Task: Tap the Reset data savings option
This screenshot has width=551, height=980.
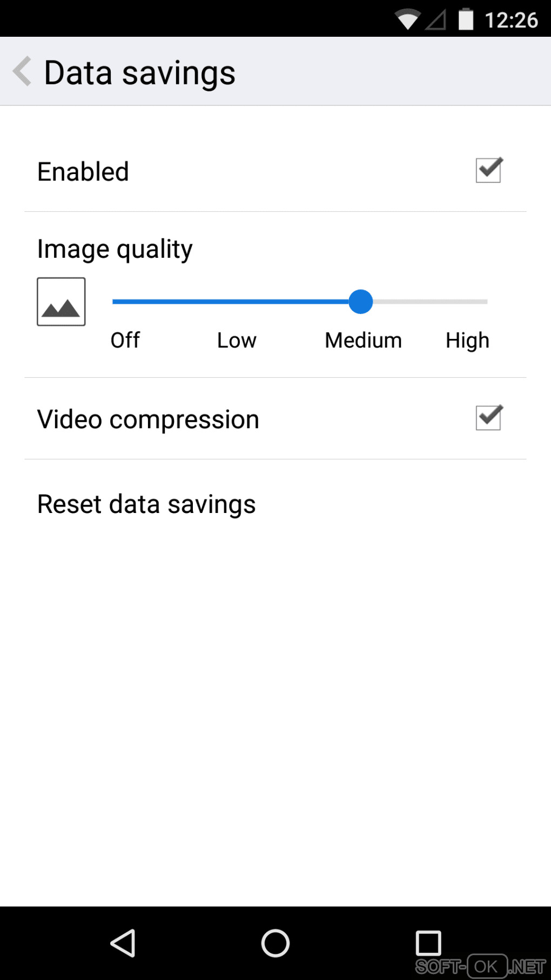Action: (x=146, y=504)
